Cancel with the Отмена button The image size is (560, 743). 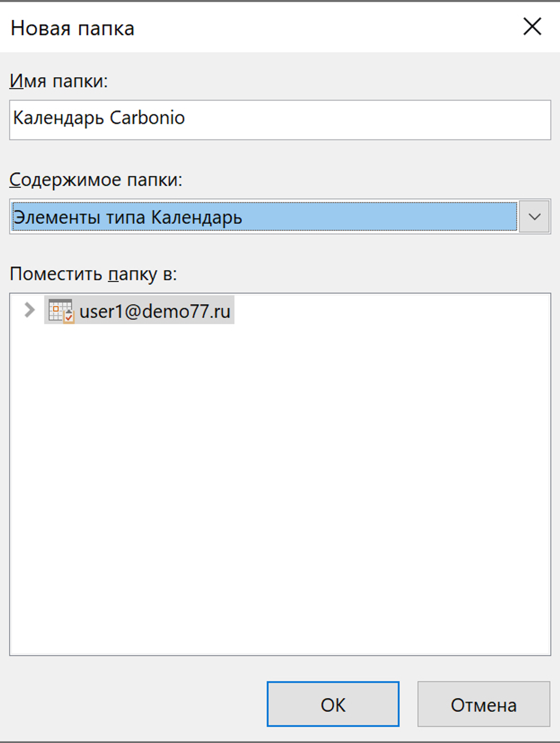tap(483, 704)
